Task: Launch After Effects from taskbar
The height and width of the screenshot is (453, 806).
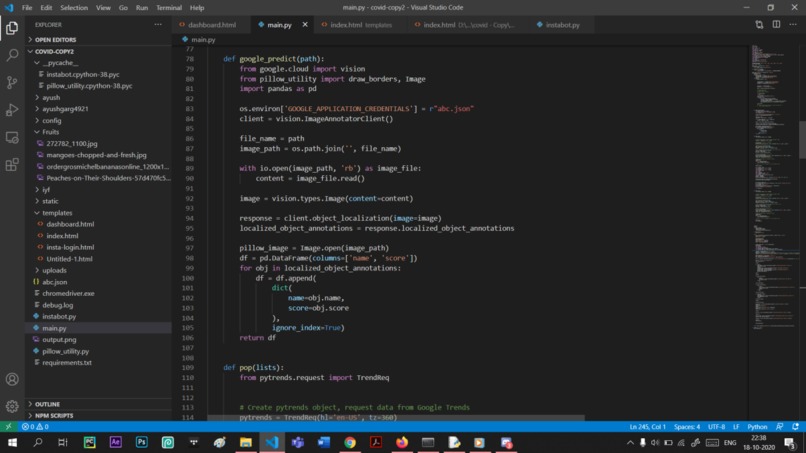Action: 116,443
